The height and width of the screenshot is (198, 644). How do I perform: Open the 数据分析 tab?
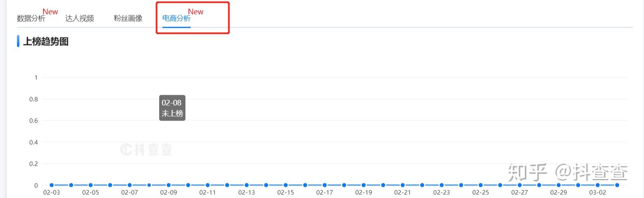[31, 19]
